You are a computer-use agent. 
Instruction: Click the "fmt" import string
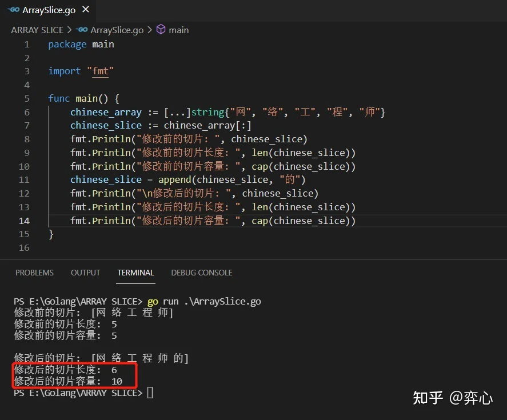click(100, 71)
